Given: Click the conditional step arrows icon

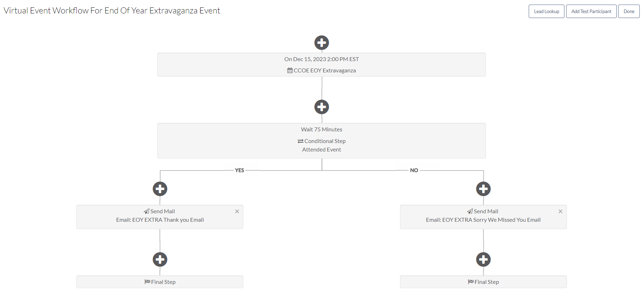Looking at the screenshot, I should coord(300,141).
